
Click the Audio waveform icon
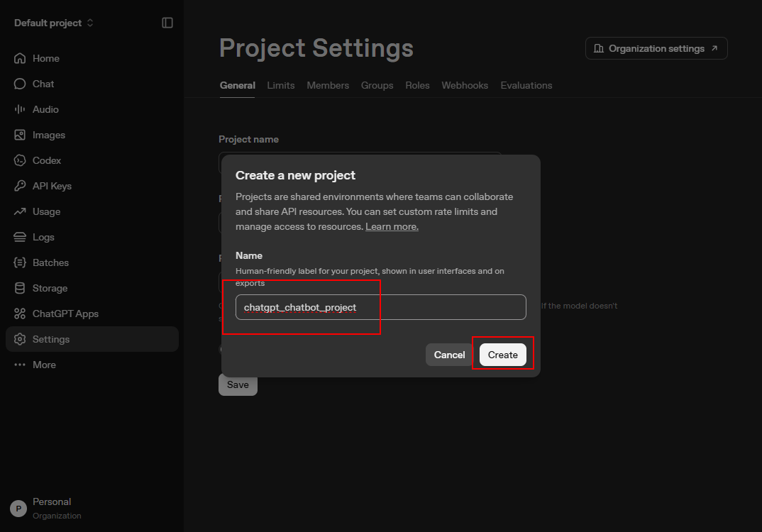[20, 109]
